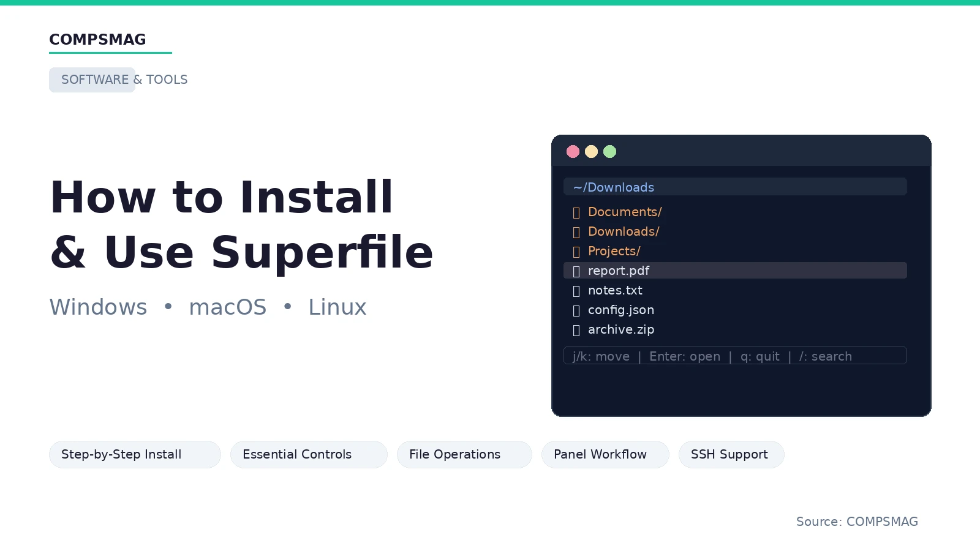Select the report.pdf file row
Screen dimensions: 980x551
coord(735,271)
